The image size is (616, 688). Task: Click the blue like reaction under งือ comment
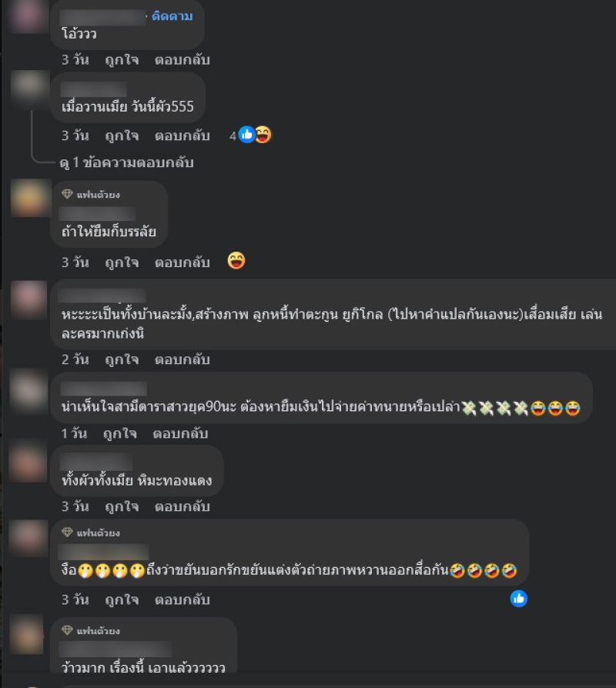(518, 599)
